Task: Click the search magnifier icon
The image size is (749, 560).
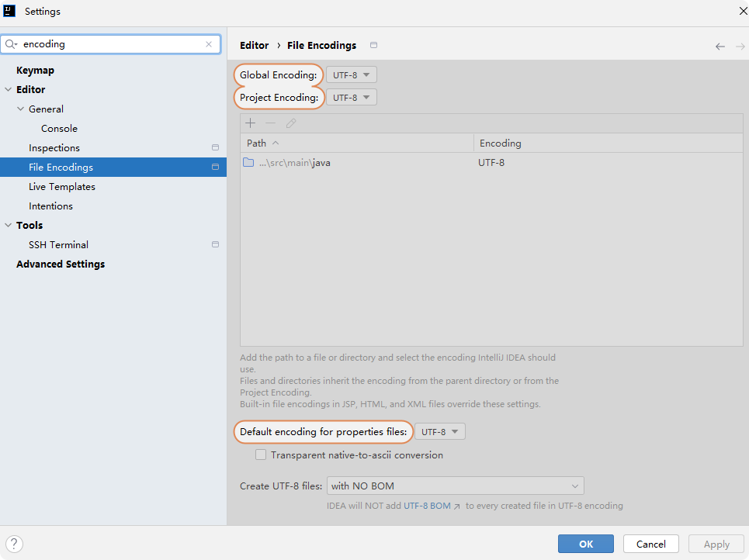Action: 11,44
